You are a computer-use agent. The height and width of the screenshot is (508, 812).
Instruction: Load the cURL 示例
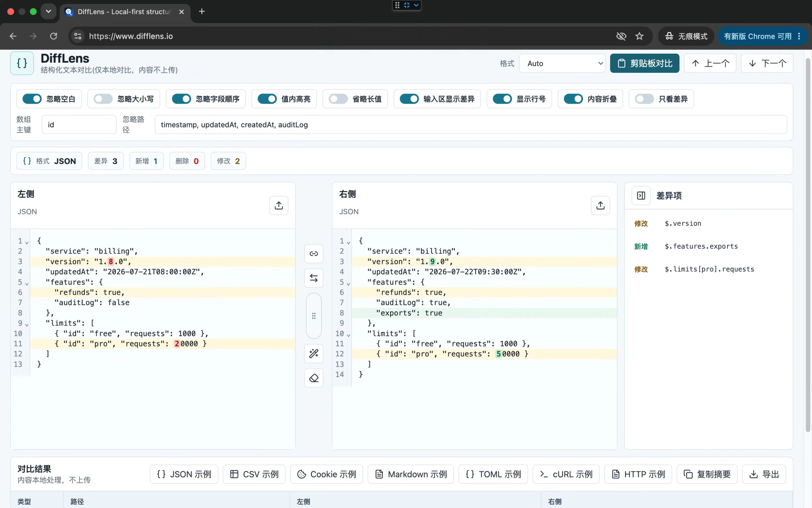point(566,474)
